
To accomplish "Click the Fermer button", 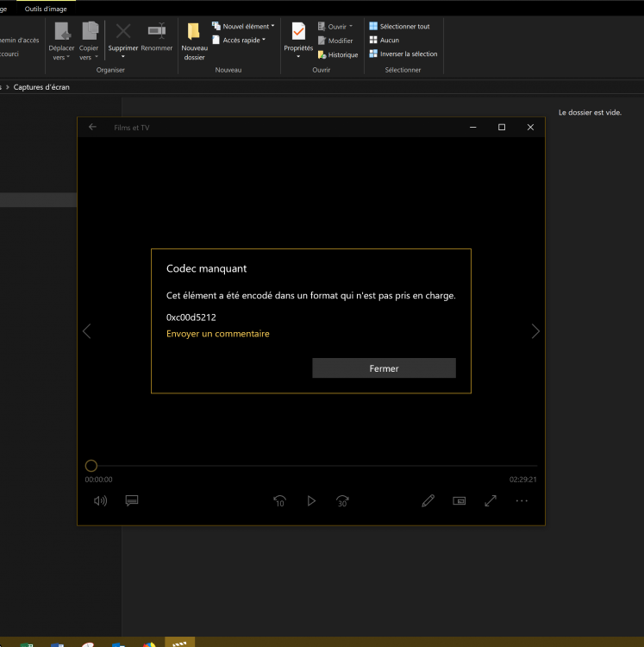I will click(x=384, y=368).
